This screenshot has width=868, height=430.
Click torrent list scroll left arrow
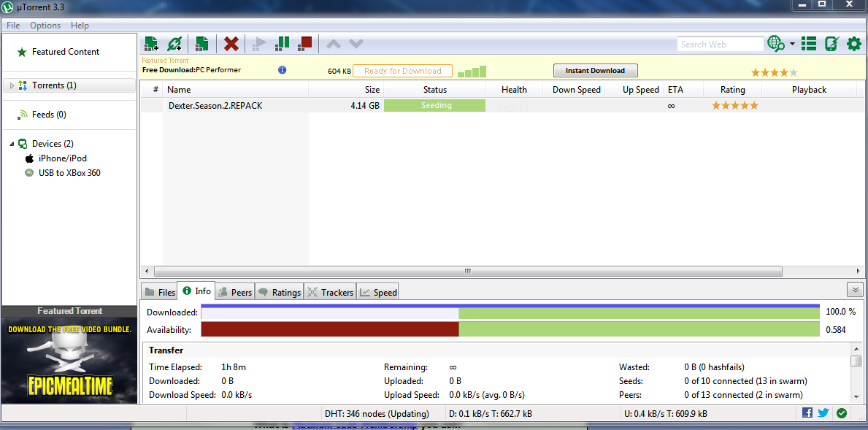point(147,271)
